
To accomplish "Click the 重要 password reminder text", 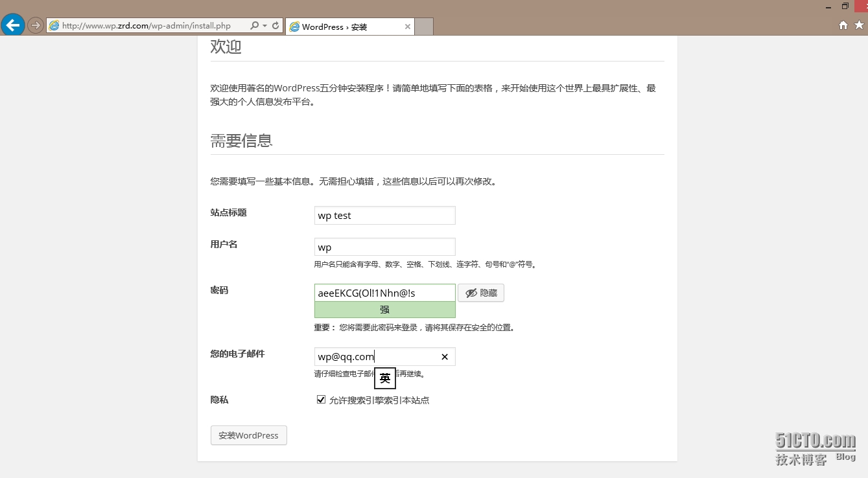I will point(415,328).
